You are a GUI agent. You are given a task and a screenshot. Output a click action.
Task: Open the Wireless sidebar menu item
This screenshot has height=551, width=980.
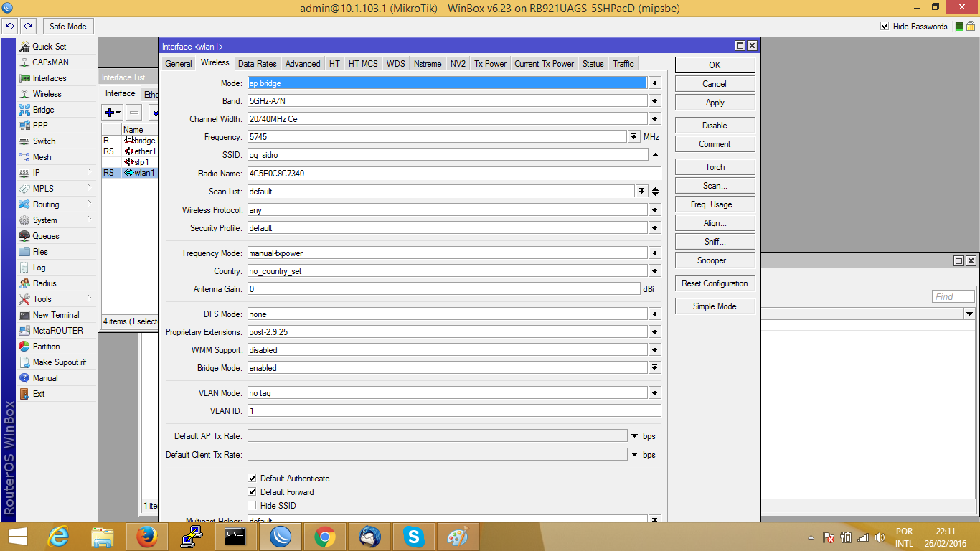pos(47,94)
